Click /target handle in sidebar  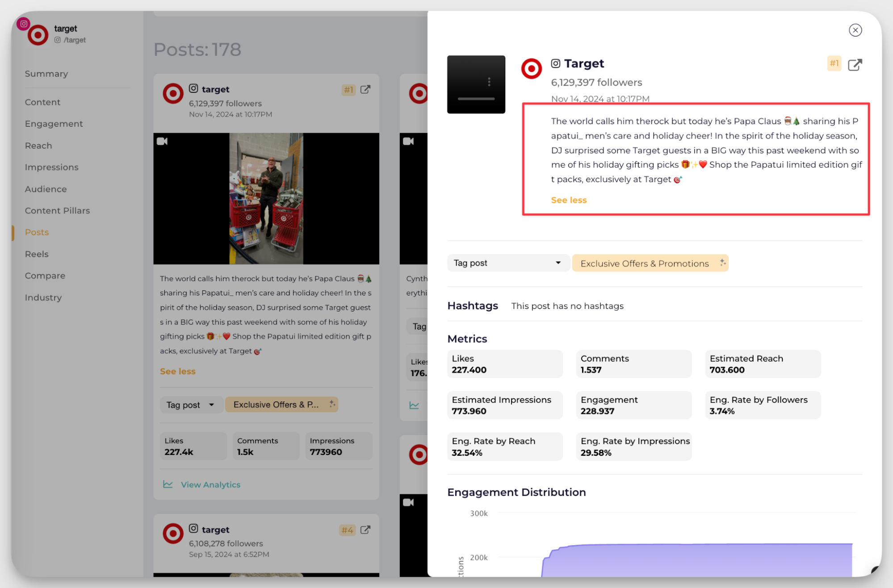pyautogui.click(x=75, y=40)
